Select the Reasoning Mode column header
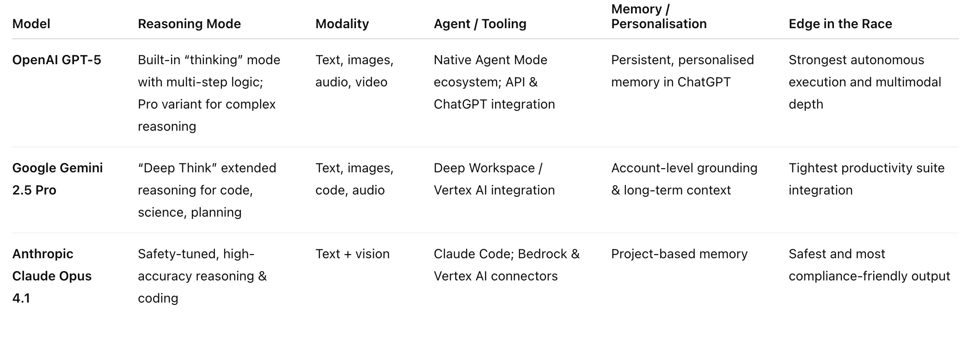The image size is (980, 340). [x=189, y=24]
